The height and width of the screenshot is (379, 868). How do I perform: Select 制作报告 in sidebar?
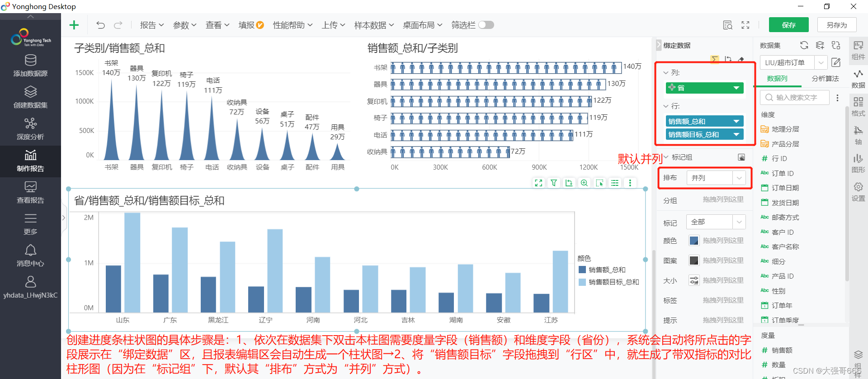point(30,161)
